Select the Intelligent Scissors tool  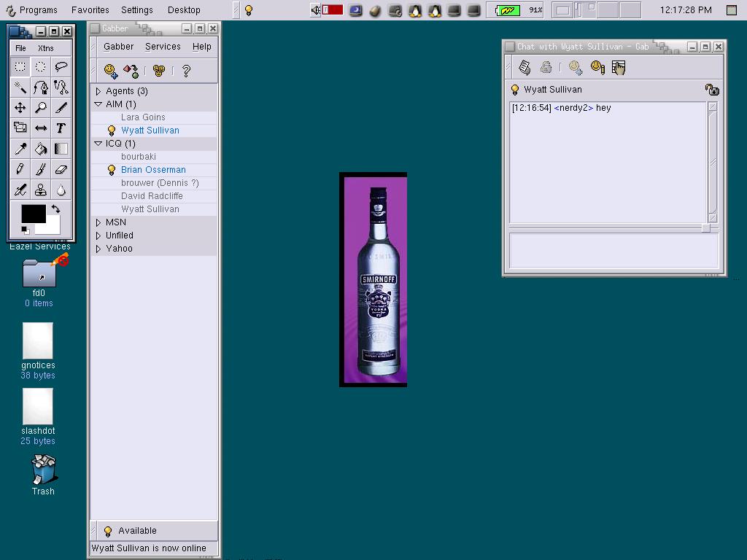click(61, 87)
